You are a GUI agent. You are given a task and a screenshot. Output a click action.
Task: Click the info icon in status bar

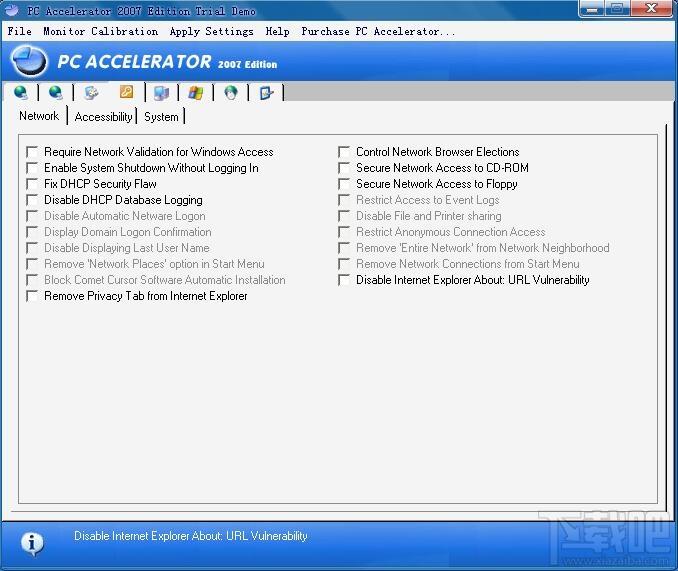pos(32,543)
